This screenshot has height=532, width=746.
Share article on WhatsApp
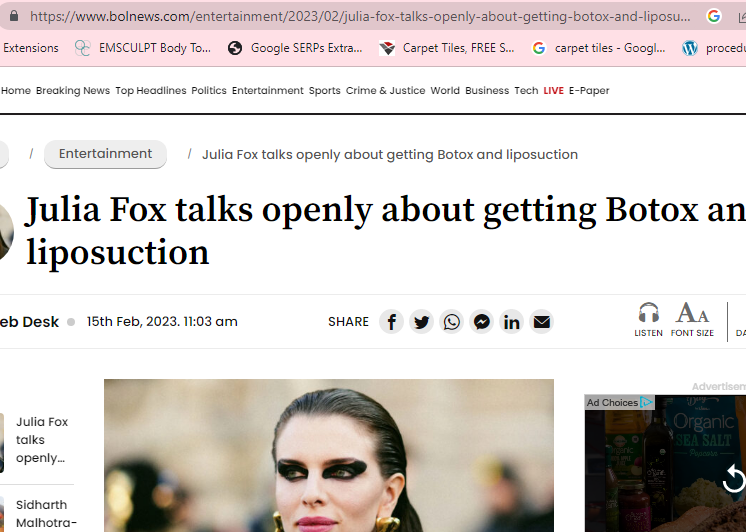pyautogui.click(x=452, y=322)
